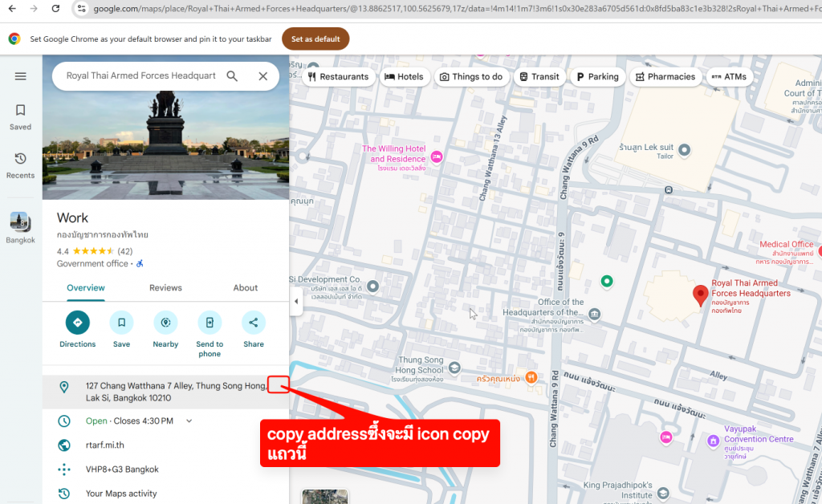Open the rtarf.mi.th website link
The height and width of the screenshot is (504, 822).
(x=105, y=445)
